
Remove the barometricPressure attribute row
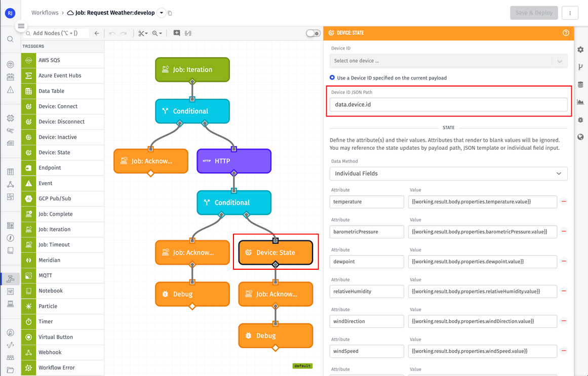(x=564, y=231)
